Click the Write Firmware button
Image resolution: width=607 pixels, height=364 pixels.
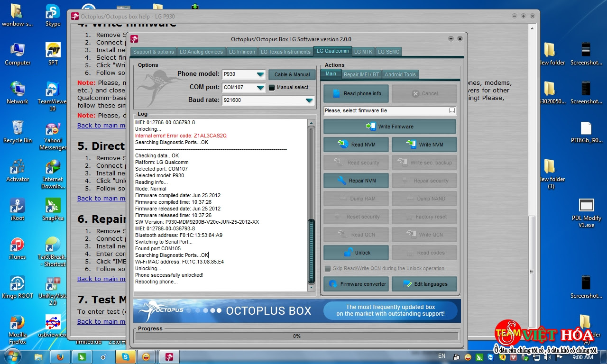click(390, 127)
